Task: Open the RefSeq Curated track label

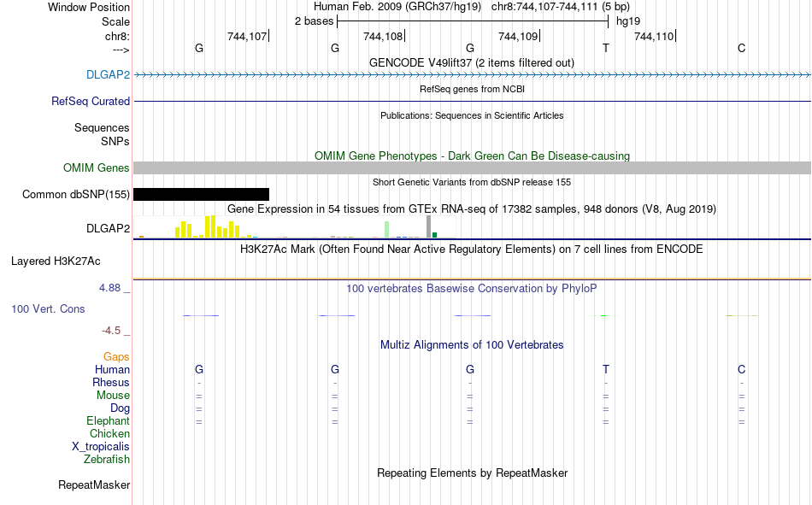Action: point(90,101)
